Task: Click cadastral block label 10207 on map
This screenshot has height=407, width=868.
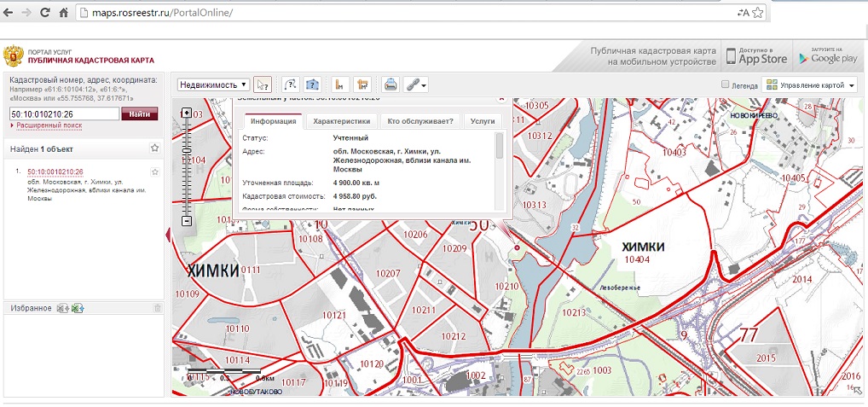Action: pos(387,274)
